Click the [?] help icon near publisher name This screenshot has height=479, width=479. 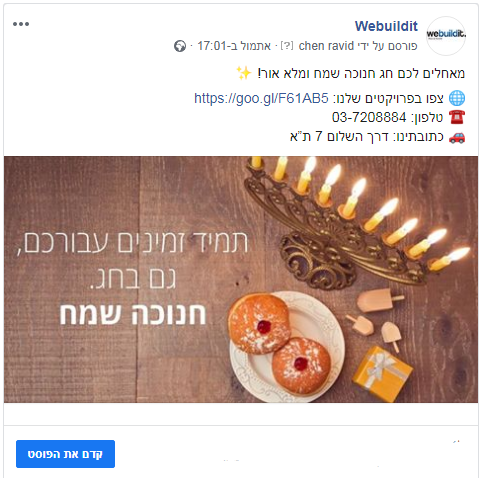287,46
